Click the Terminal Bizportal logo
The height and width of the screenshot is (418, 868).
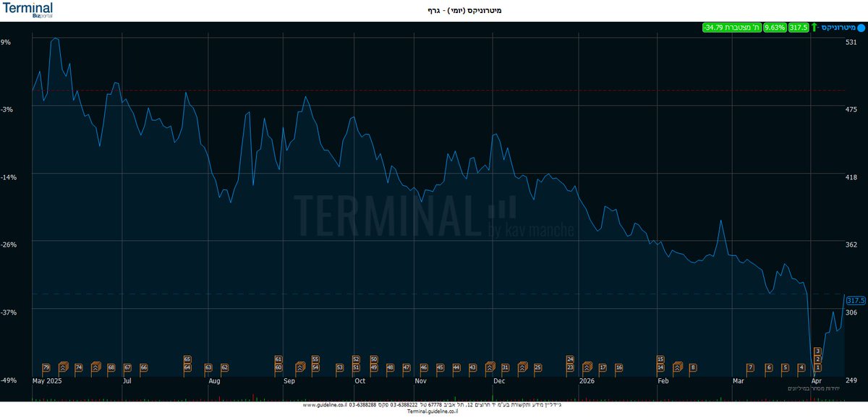27,9
